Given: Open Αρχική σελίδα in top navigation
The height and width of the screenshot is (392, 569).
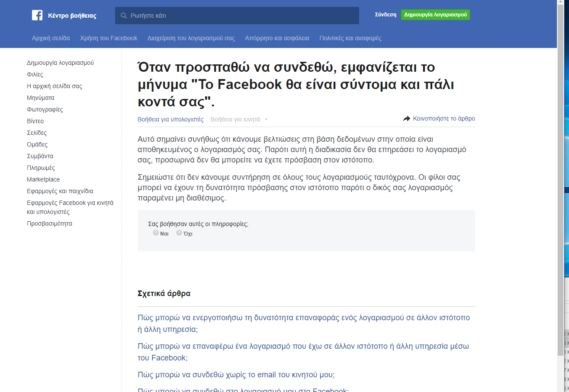Looking at the screenshot, I should click(51, 38).
